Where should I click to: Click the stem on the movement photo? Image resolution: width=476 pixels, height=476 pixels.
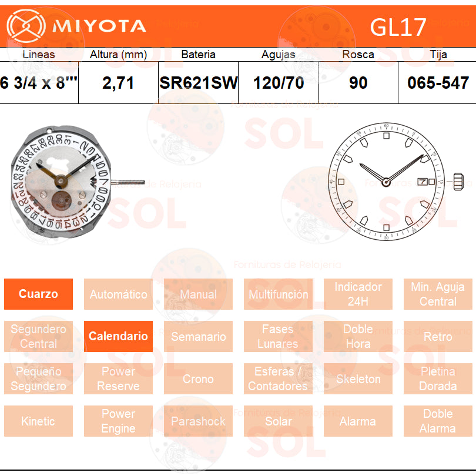click(127, 182)
